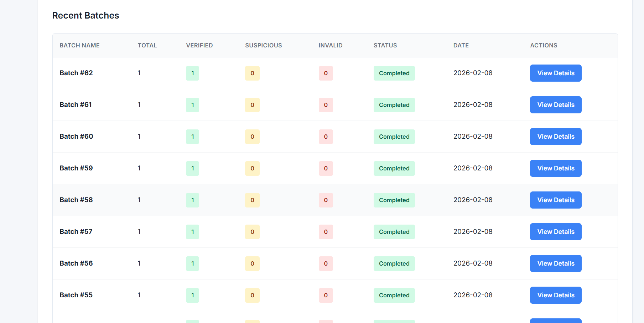Click the SUSPICIOUS column header
Image resolution: width=644 pixels, height=323 pixels.
(263, 45)
